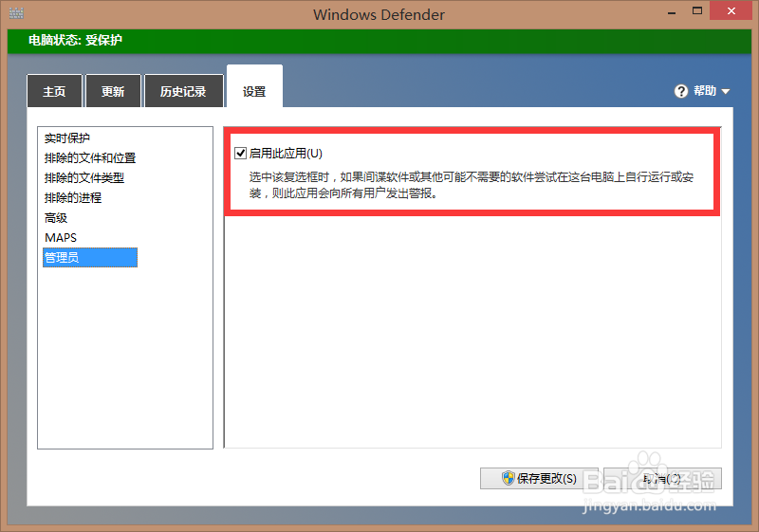759x532 pixels.
Task: Select the 管理员 settings category
Action: coord(90,257)
